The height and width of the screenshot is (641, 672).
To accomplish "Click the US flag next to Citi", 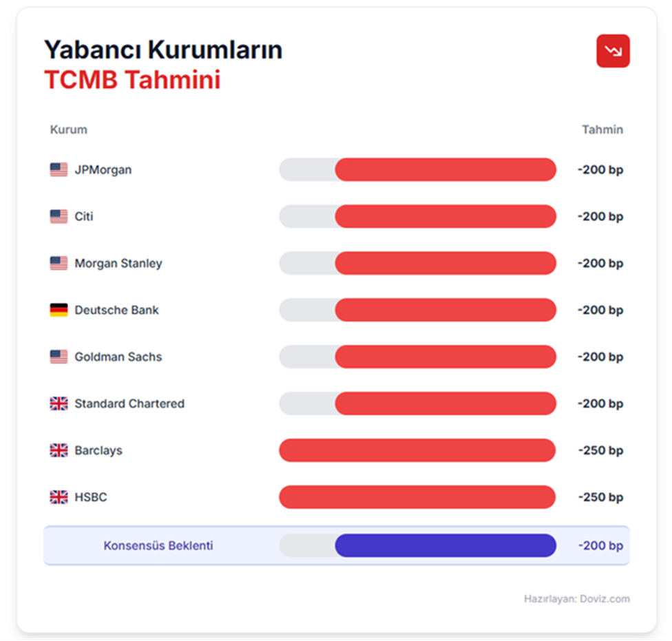I will 59,217.
